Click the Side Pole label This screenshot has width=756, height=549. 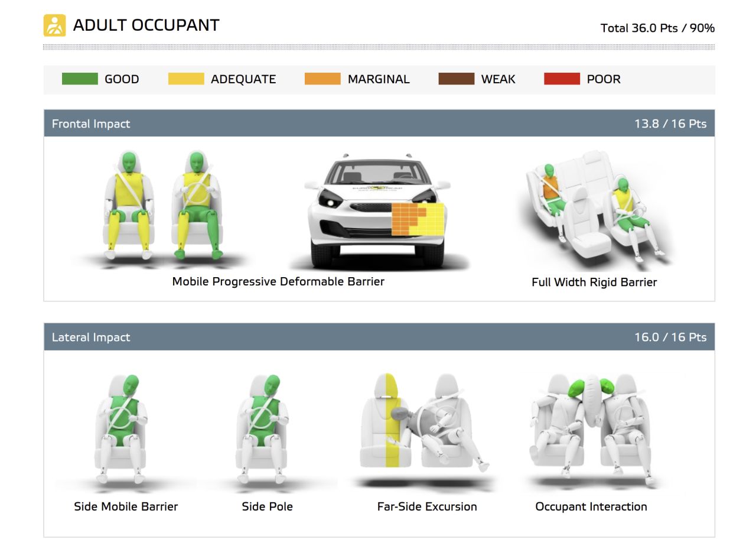pyautogui.click(x=267, y=506)
